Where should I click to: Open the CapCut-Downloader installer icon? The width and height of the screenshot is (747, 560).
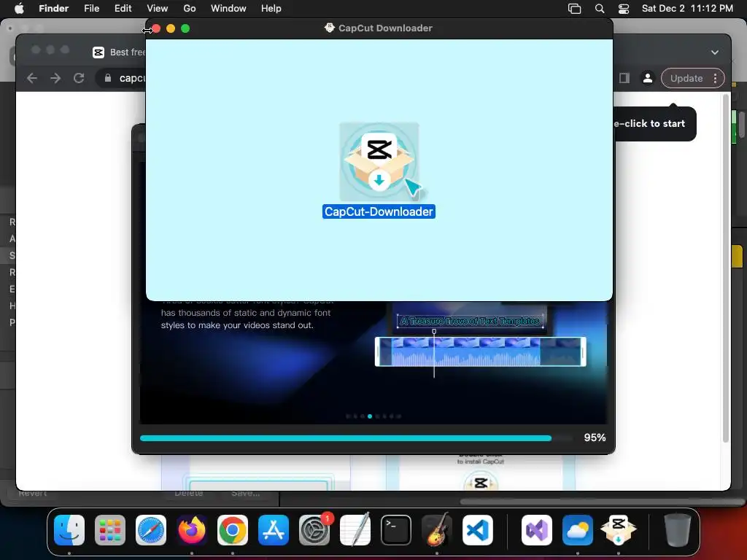tap(379, 162)
